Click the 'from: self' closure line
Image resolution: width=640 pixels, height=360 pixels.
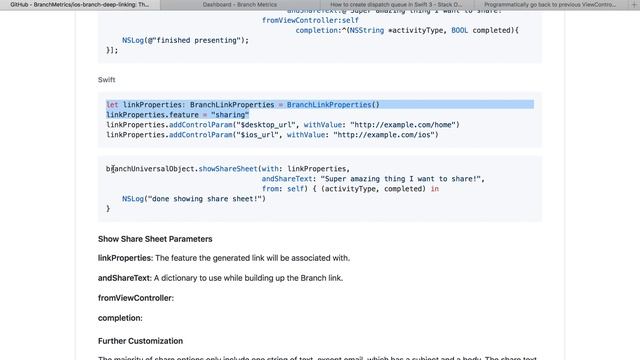pyautogui.click(x=350, y=189)
